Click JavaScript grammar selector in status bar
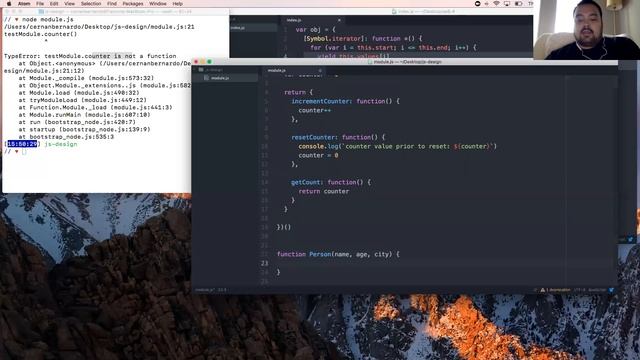Image resolution: width=640 pixels, height=360 pixels. (597, 290)
